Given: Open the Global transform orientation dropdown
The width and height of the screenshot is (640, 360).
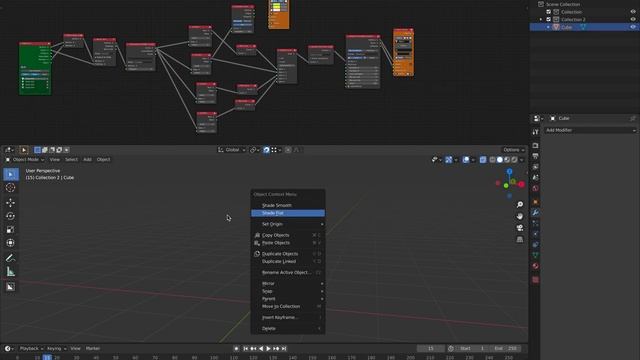Looking at the screenshot, I should (231, 150).
